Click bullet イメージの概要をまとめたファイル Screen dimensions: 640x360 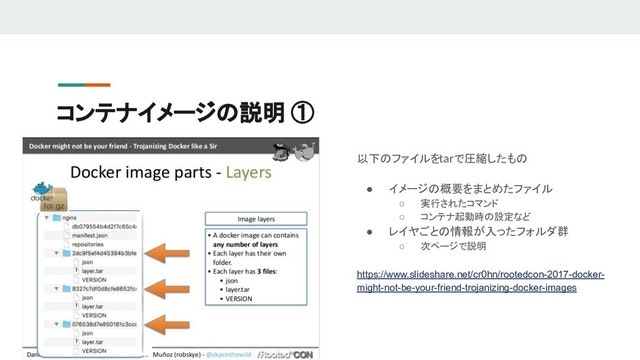(471, 189)
